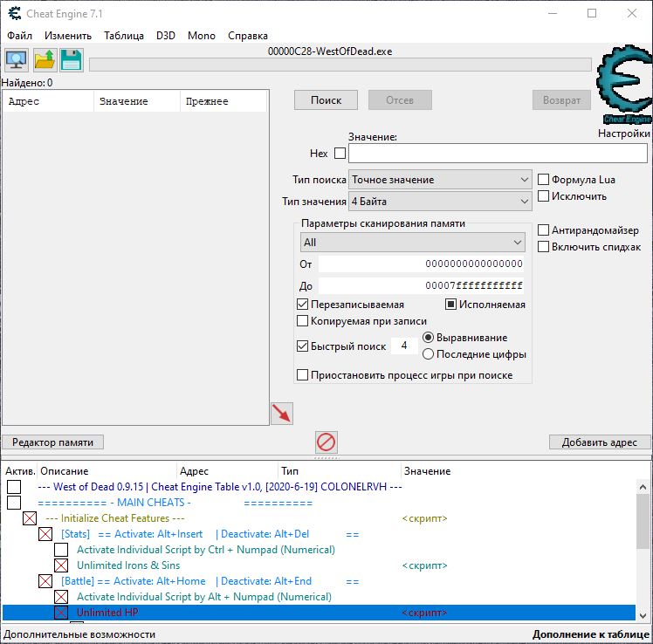
Task: Toggle the [Battle] group checkbox
Action: point(45,581)
